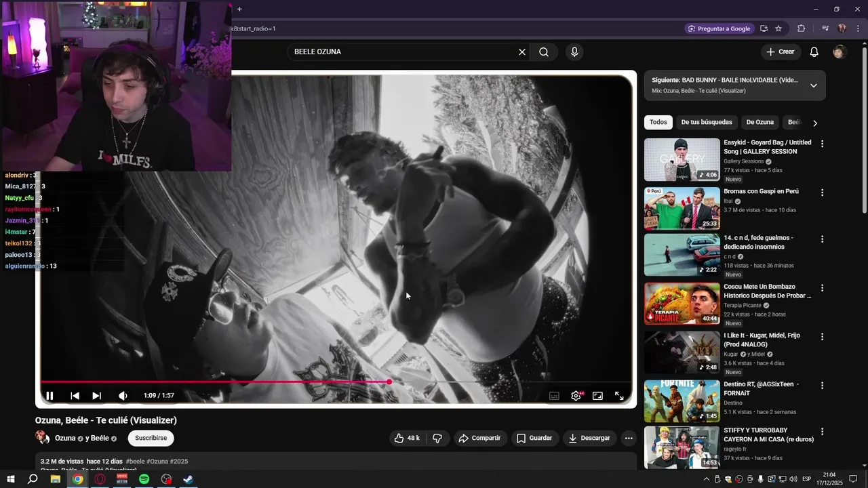Viewport: 868px width, 488px height.
Task: Pause the video with the player pause button
Action: 50,396
